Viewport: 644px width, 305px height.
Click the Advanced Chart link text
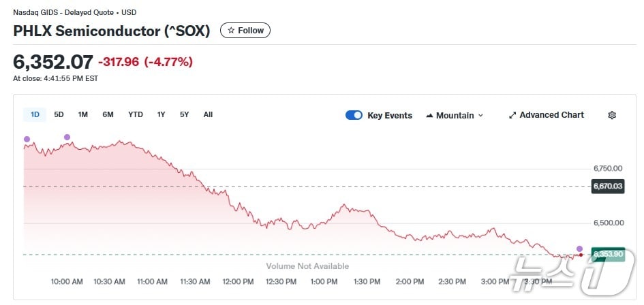(551, 115)
